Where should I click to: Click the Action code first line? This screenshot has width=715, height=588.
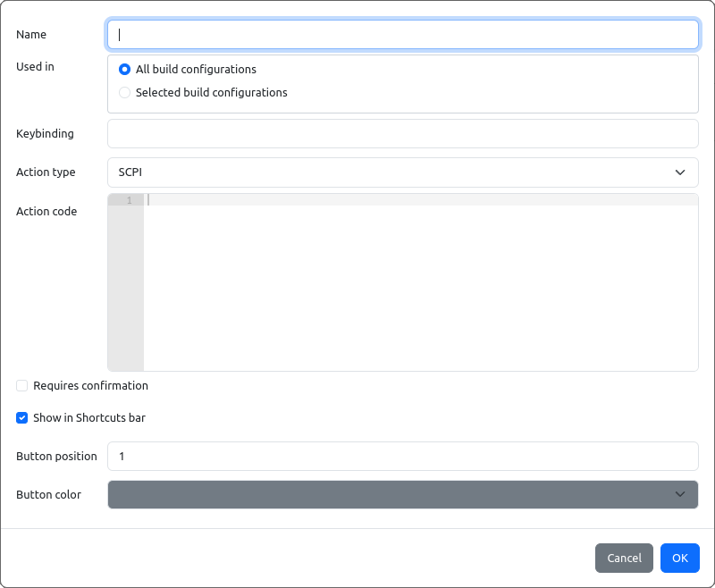pyautogui.click(x=420, y=199)
